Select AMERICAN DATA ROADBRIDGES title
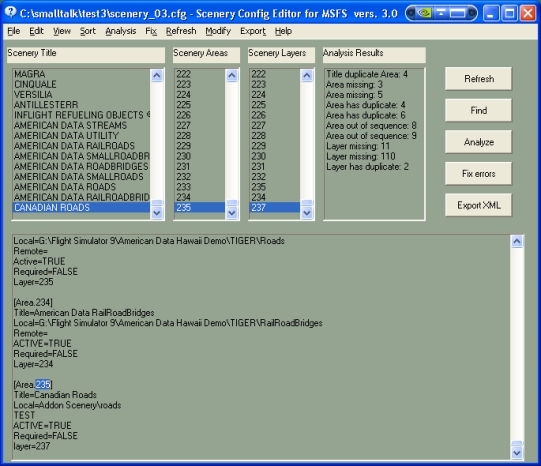The width and height of the screenshot is (541, 466). (81, 167)
